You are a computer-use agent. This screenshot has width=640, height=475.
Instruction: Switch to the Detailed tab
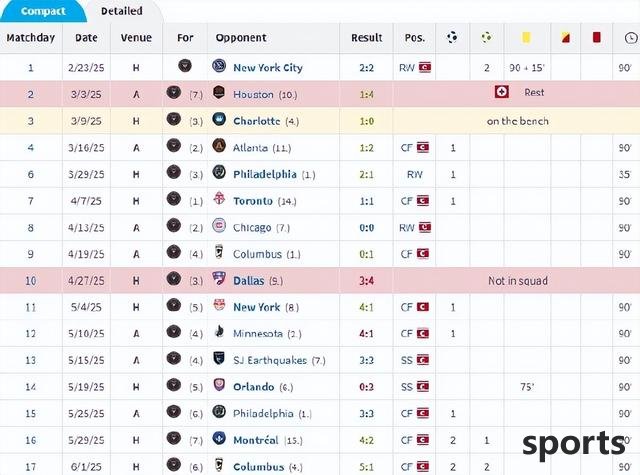[x=122, y=11]
